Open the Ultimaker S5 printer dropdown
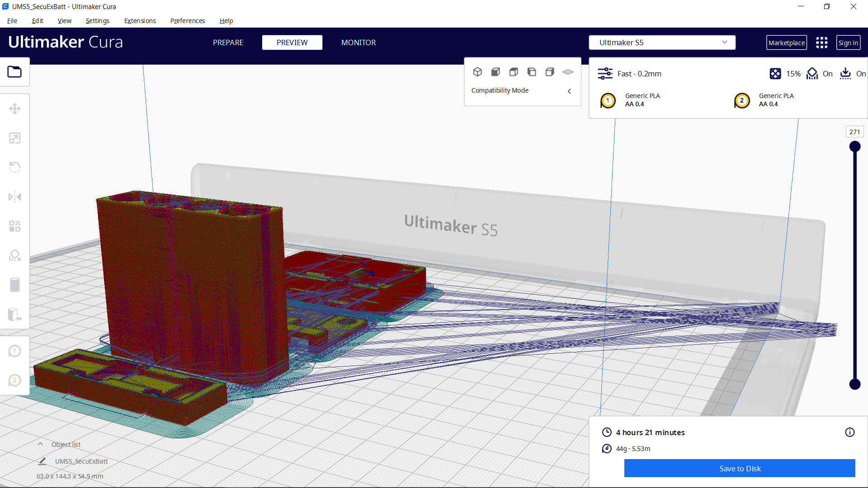This screenshot has height=488, width=868. tap(662, 42)
